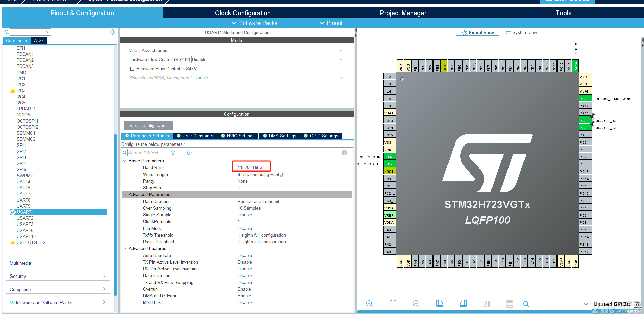This screenshot has width=644, height=316.
Task: Open the Hardware Flow Control (RS232) dropdown
Action: (x=268, y=59)
